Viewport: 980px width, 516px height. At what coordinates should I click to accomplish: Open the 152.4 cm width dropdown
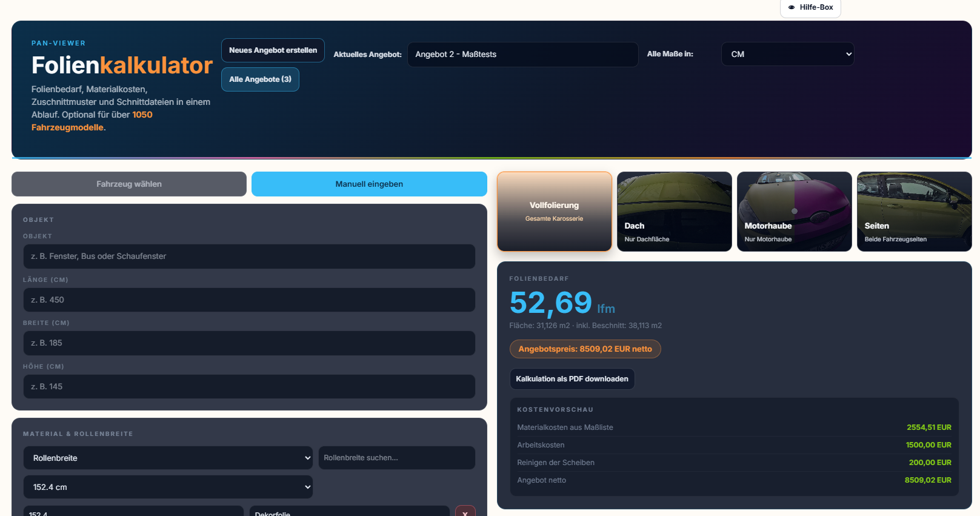(168, 487)
